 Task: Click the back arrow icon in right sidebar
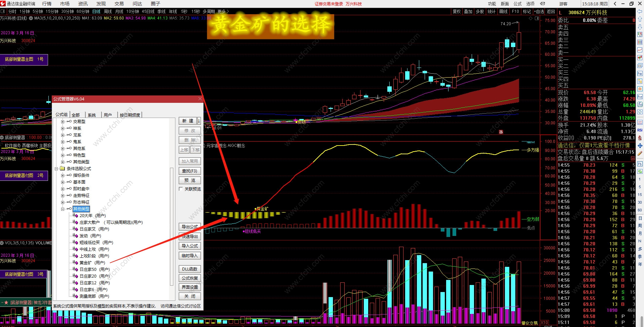pos(640,11)
